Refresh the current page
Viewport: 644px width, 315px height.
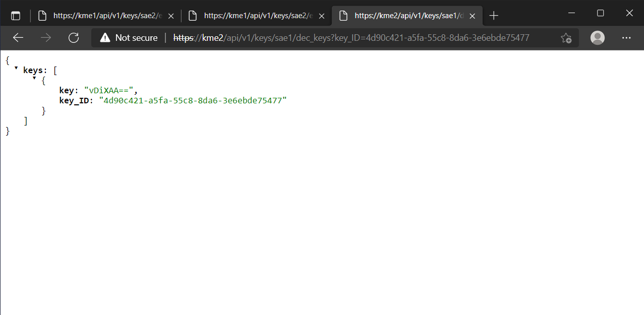tap(74, 38)
